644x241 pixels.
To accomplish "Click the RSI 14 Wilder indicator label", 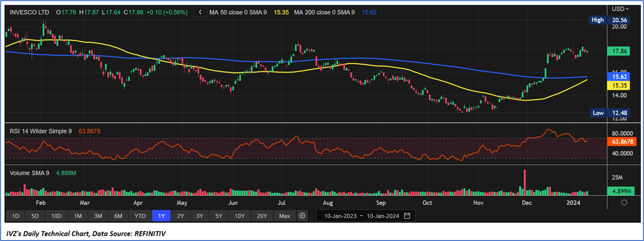I will tap(42, 131).
